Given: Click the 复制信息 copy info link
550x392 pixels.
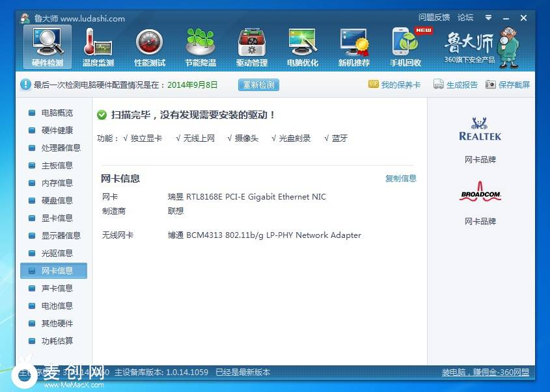Looking at the screenshot, I should pyautogui.click(x=400, y=178).
